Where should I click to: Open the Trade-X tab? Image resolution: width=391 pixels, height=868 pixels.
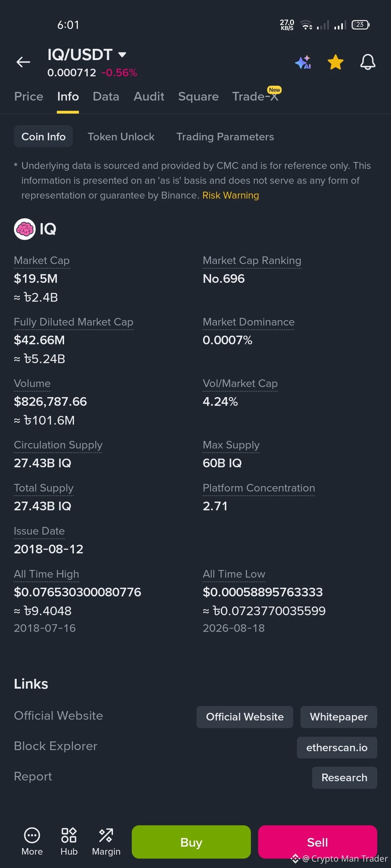click(x=256, y=96)
